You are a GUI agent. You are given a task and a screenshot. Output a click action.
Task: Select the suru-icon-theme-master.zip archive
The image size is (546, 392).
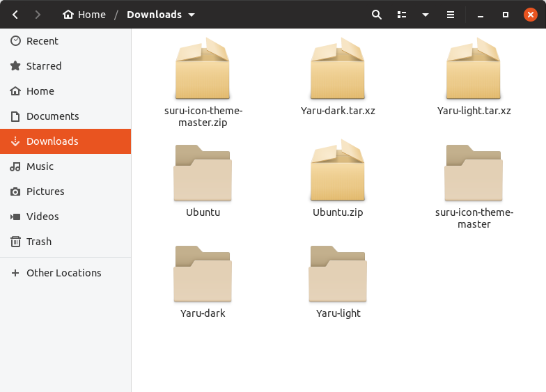tap(202, 70)
